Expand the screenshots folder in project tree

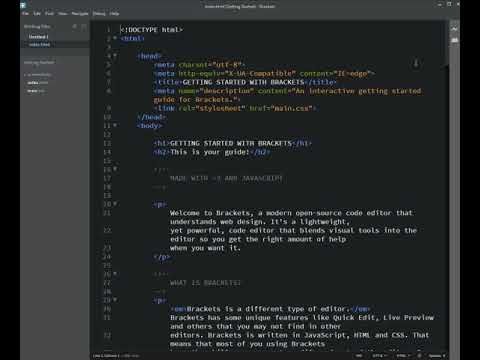click(x=39, y=75)
